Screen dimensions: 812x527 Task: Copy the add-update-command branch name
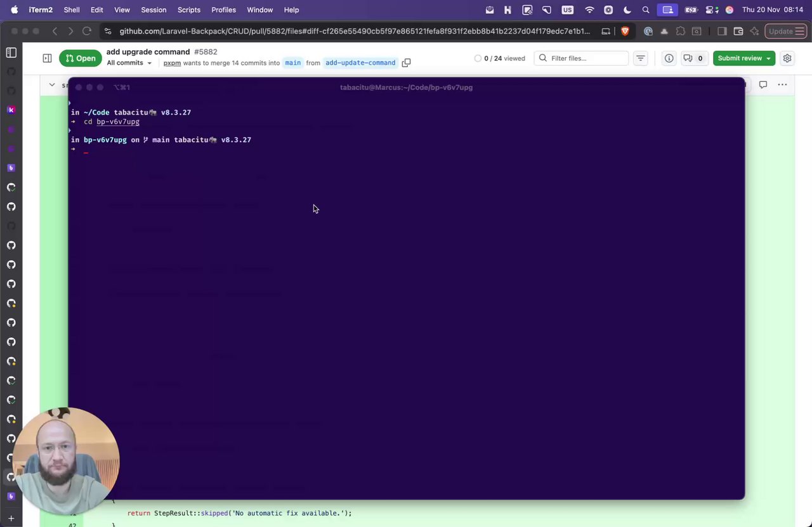[407, 63]
